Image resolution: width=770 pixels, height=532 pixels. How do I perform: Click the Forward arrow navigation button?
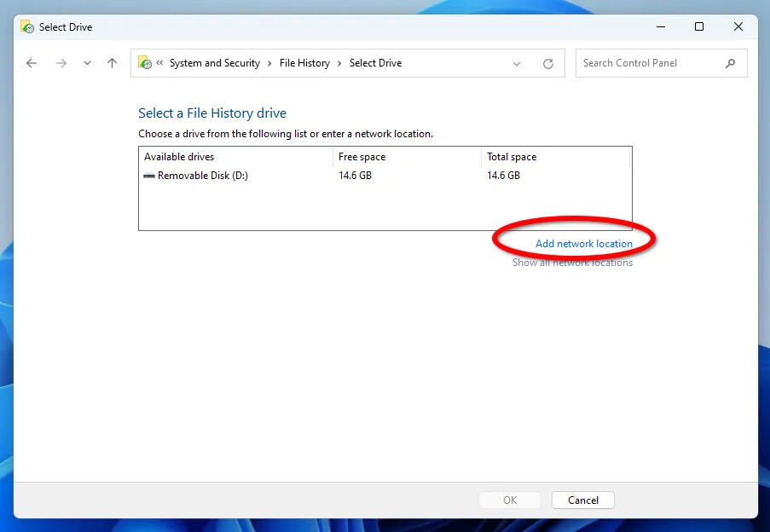click(61, 63)
